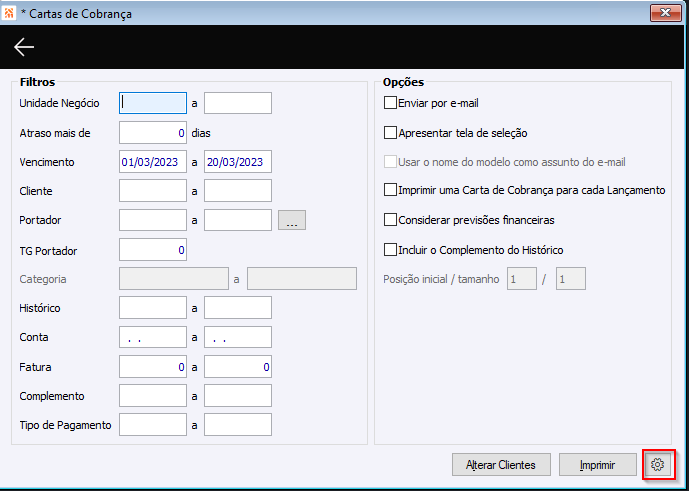Click the Imprimir button

598,465
